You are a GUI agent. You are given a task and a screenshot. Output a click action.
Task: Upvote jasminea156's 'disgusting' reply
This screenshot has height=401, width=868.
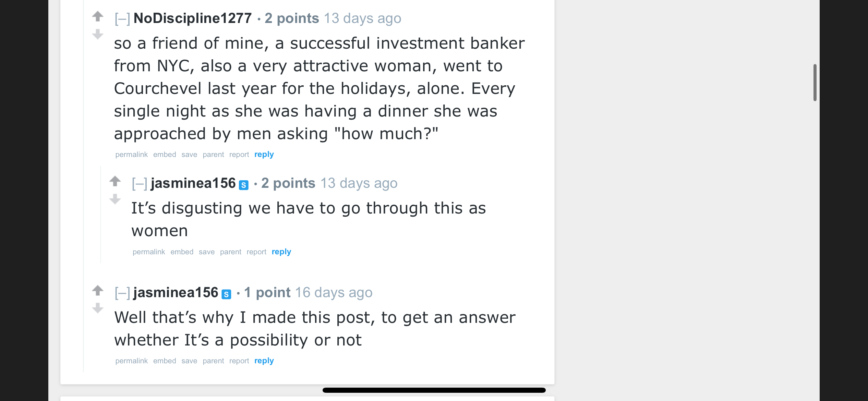(x=115, y=181)
